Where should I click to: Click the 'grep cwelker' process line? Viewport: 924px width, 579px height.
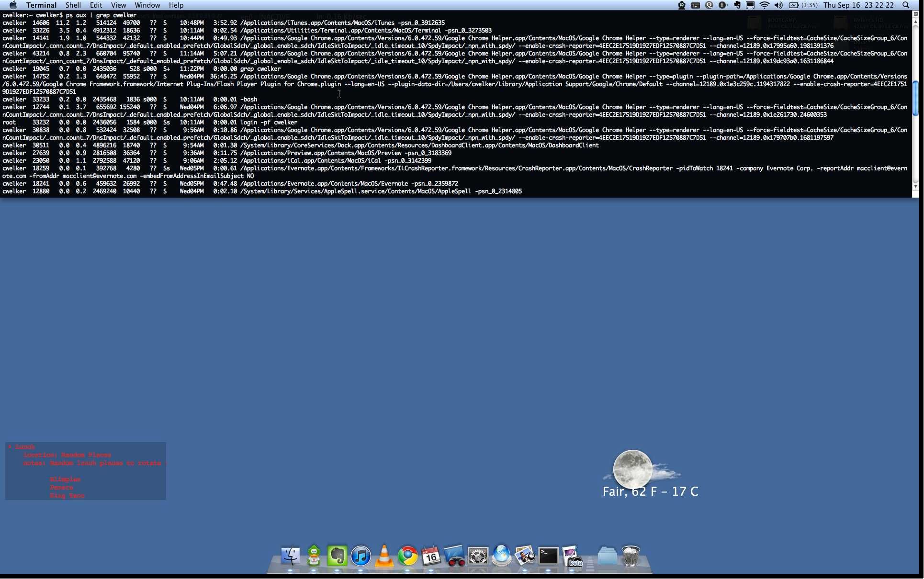(x=142, y=68)
